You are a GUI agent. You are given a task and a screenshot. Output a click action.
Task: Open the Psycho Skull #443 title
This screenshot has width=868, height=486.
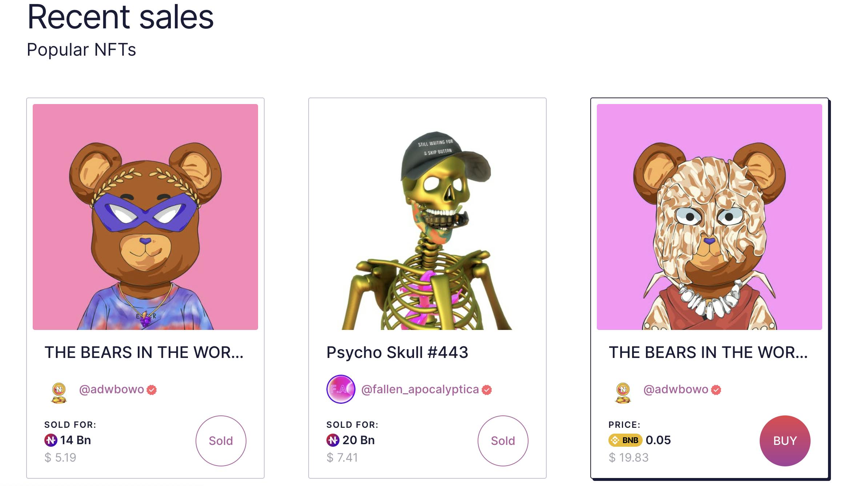tap(397, 352)
